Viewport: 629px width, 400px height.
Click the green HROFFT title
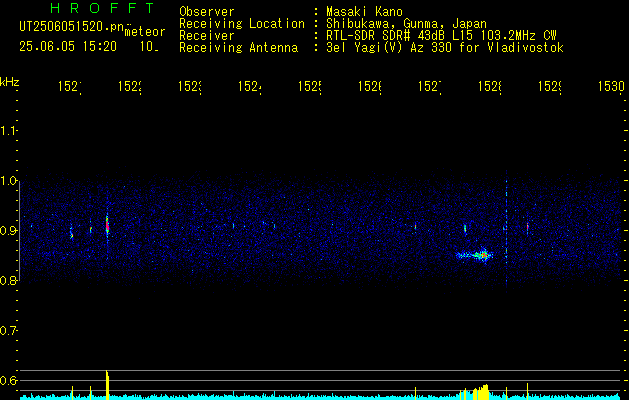[x=103, y=8]
